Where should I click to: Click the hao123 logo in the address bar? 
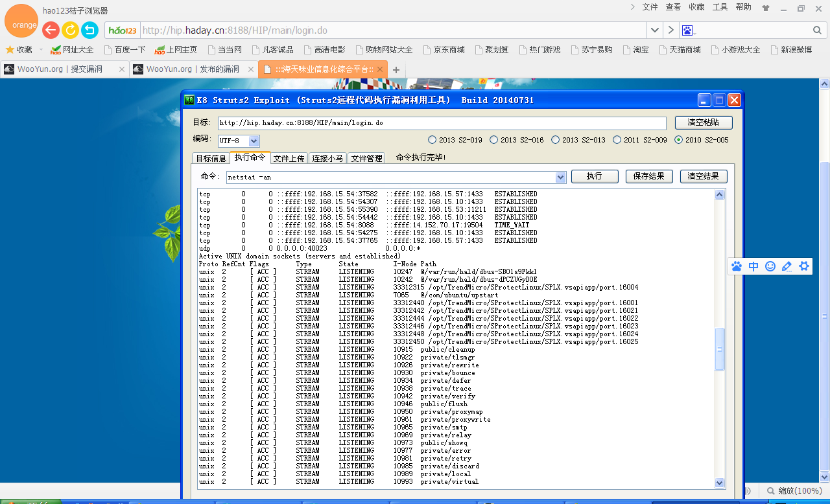pos(123,30)
